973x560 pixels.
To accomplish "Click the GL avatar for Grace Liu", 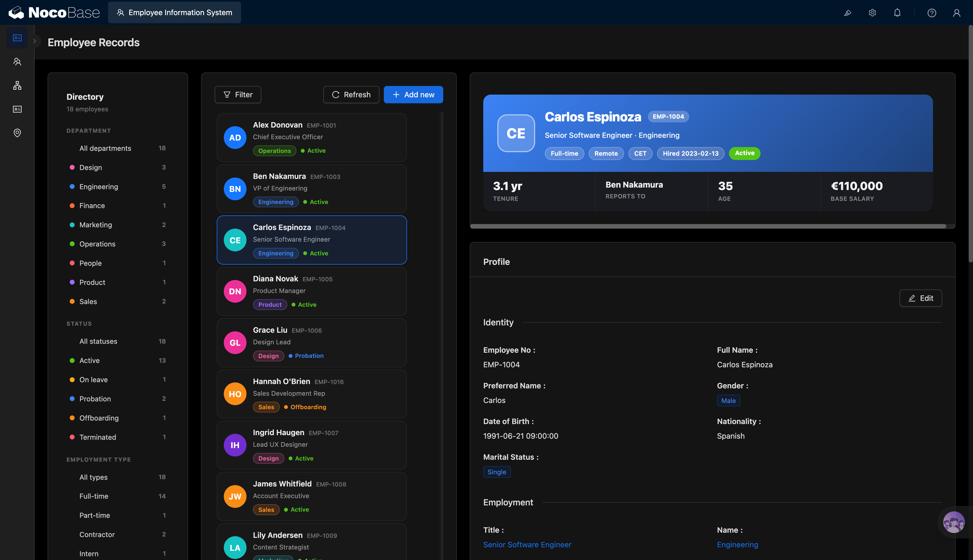I will click(x=235, y=343).
